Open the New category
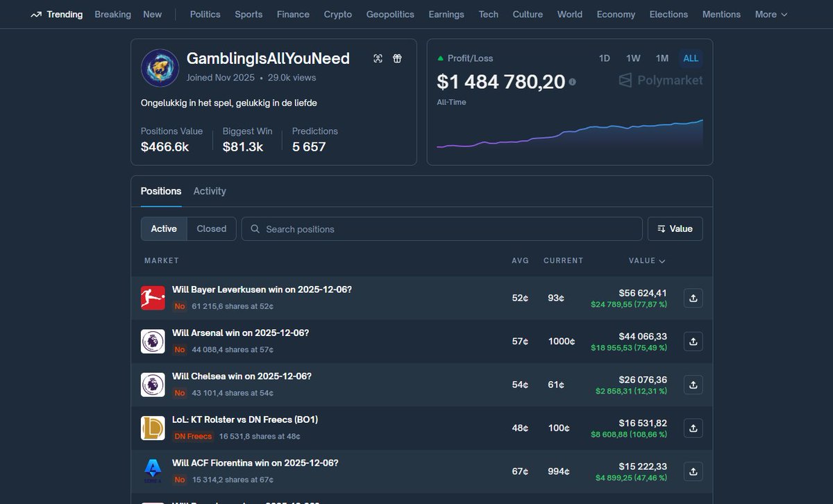This screenshot has height=504, width=833. [x=152, y=15]
